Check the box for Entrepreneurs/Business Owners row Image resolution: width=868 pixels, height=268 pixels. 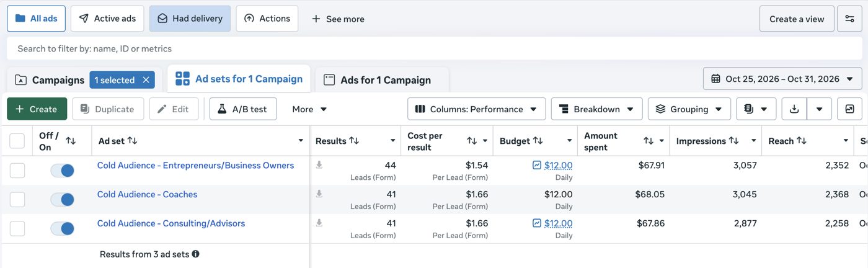pyautogui.click(x=17, y=170)
